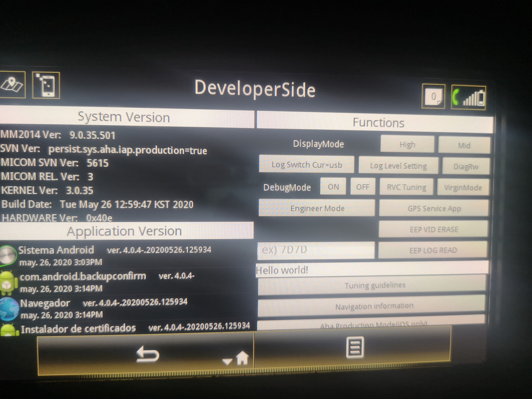Click the DebugMode label
Viewport: 532px width, 399px height.
coord(287,188)
